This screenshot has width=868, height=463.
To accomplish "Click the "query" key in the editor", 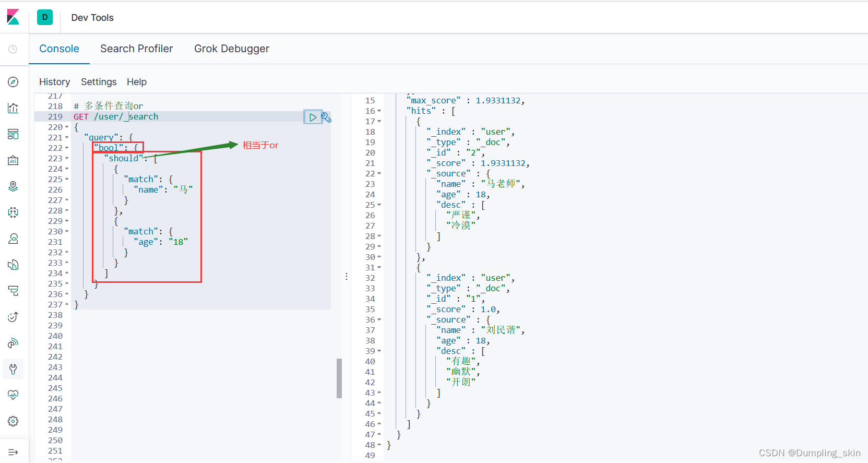I will [101, 137].
